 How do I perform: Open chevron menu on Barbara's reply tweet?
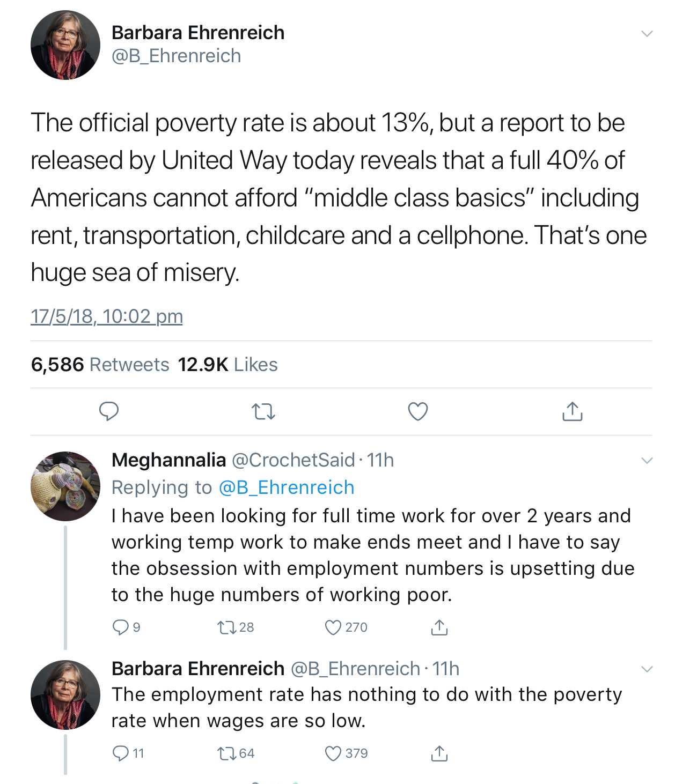[647, 669]
